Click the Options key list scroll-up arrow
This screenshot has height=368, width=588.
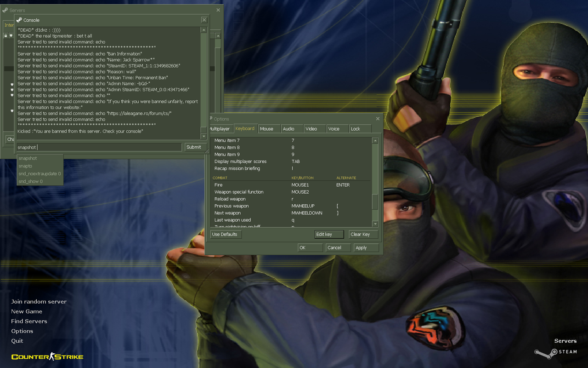coord(375,141)
